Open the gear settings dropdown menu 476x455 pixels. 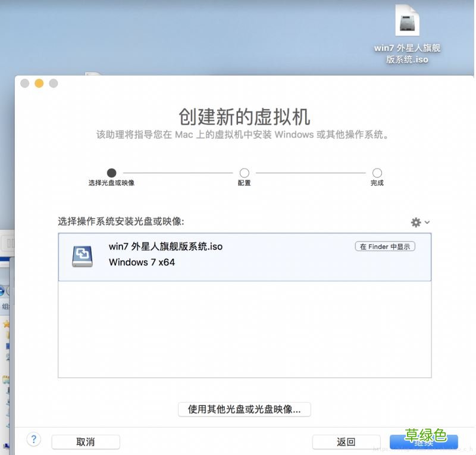click(419, 222)
